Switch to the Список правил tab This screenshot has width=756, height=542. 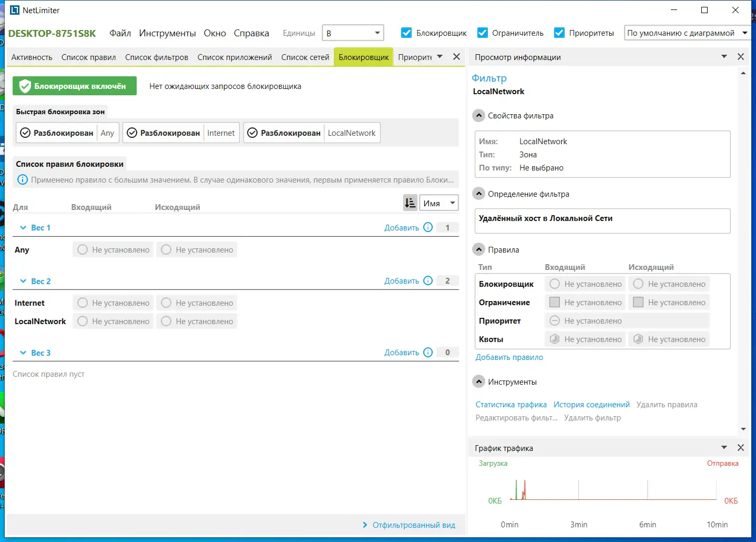click(x=88, y=57)
